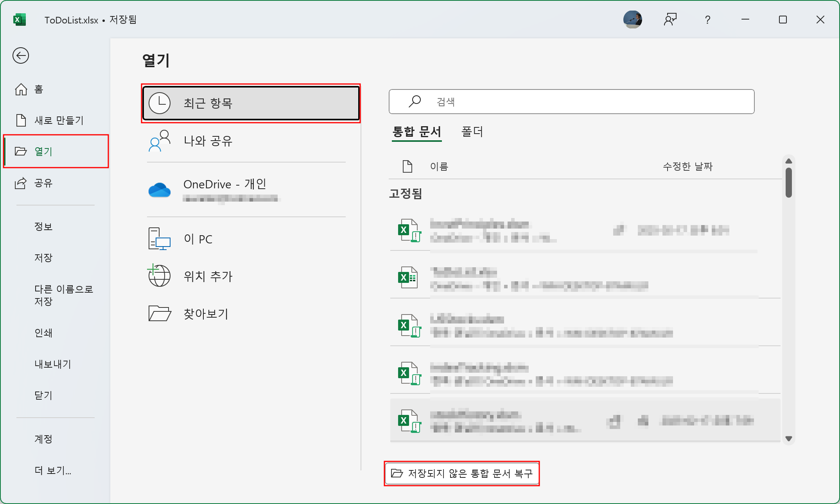Select 다른 이름으로 저장 option
Screen dimensions: 840x504
click(63, 295)
